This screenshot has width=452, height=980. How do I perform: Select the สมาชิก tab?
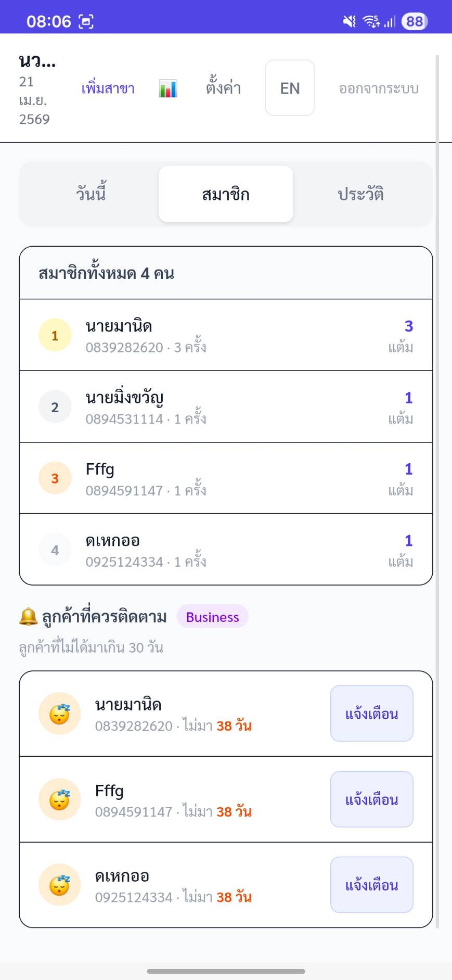tap(226, 194)
